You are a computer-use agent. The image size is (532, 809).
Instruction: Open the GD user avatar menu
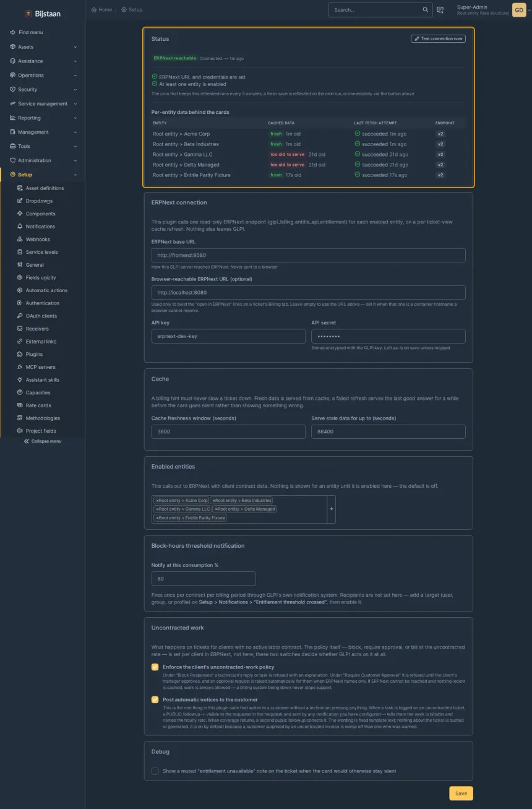pos(518,10)
